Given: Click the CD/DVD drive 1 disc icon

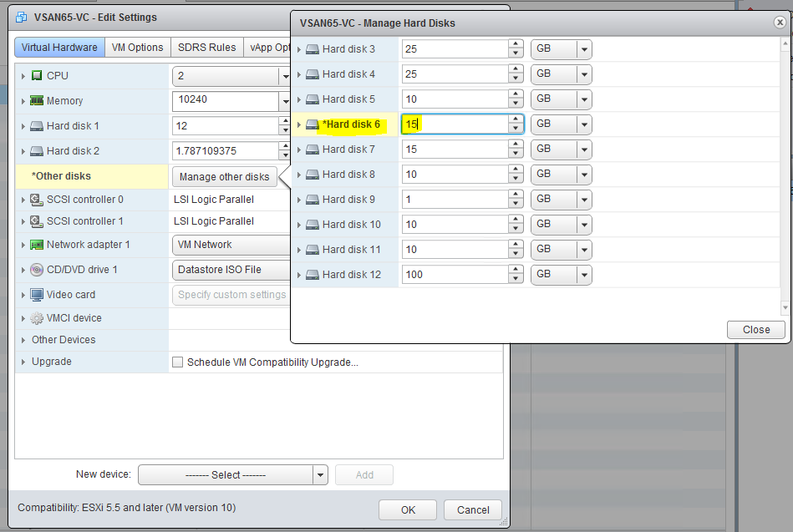Looking at the screenshot, I should pos(37,270).
